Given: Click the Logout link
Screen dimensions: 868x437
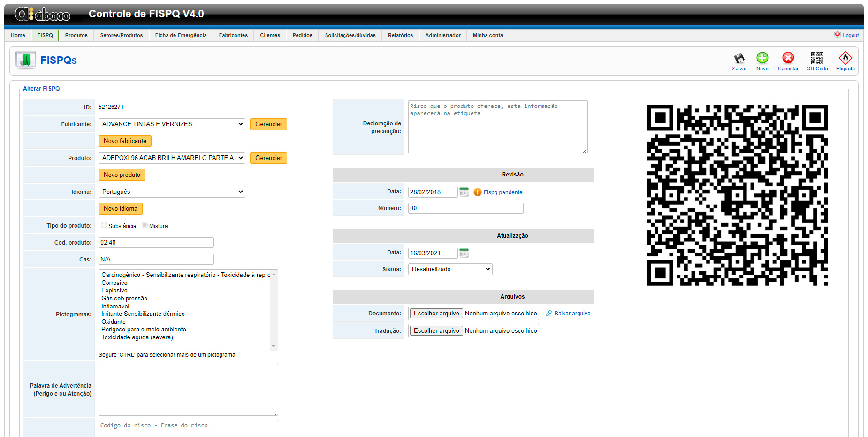Looking at the screenshot, I should 851,35.
